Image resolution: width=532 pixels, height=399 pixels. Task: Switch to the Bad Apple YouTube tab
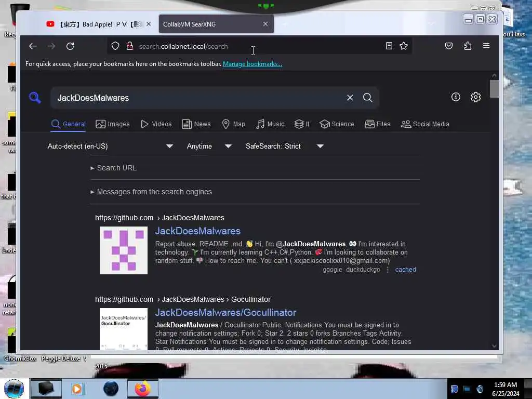[x=98, y=24]
